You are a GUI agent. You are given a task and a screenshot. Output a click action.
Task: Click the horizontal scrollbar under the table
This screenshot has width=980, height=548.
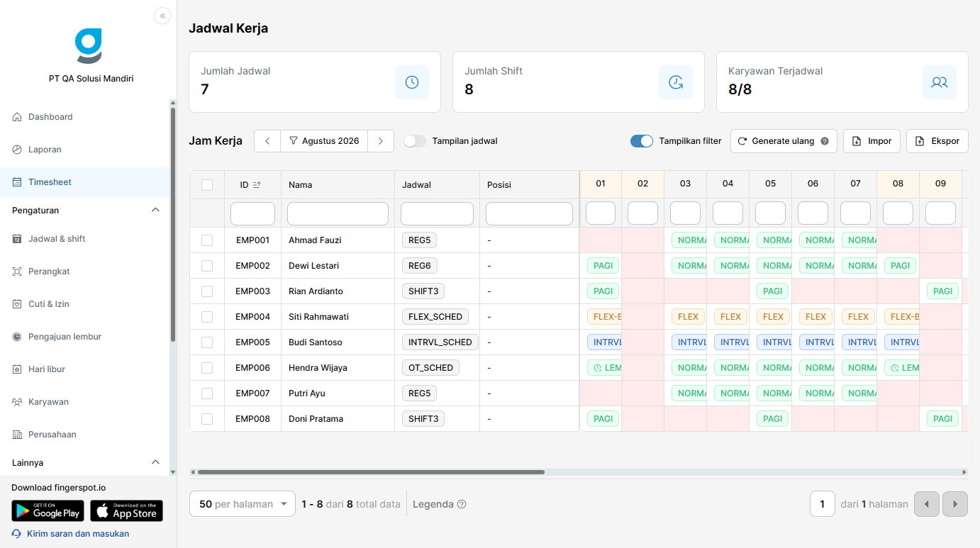coord(371,472)
